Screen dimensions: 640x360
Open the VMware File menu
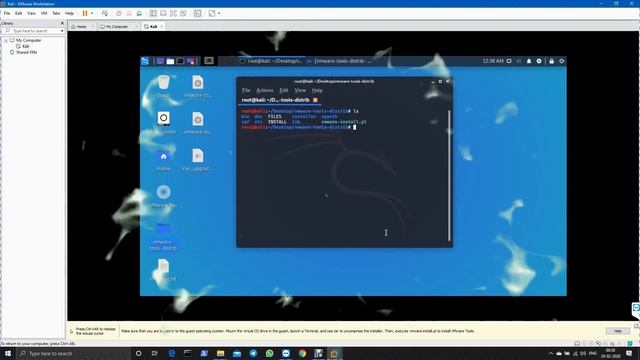click(7, 13)
